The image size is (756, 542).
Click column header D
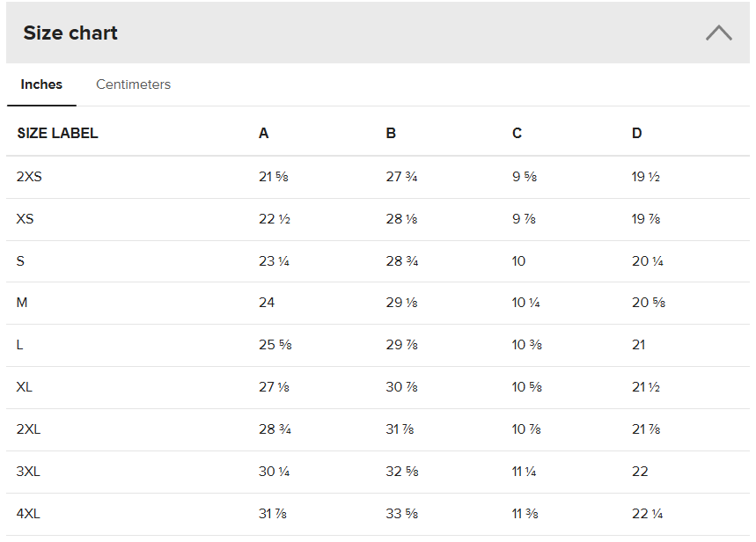pyautogui.click(x=637, y=133)
